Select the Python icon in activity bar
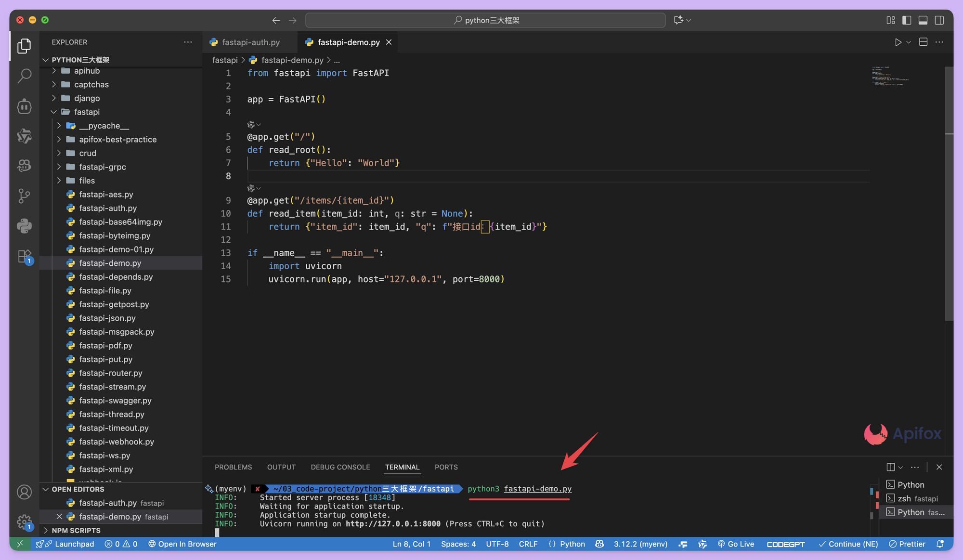Image resolution: width=963 pixels, height=560 pixels. (x=24, y=226)
